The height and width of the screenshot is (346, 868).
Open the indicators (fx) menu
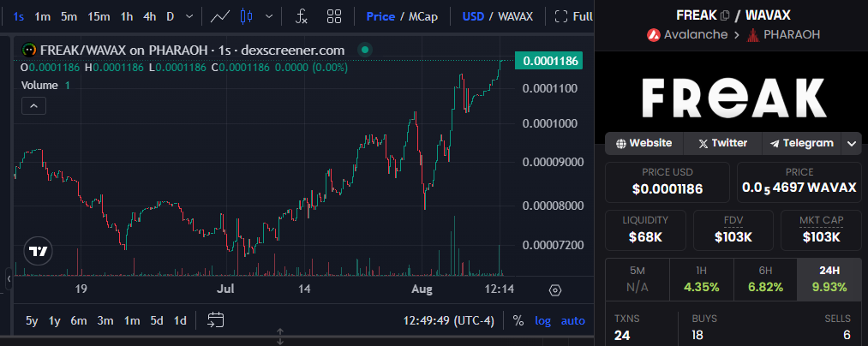[302, 16]
